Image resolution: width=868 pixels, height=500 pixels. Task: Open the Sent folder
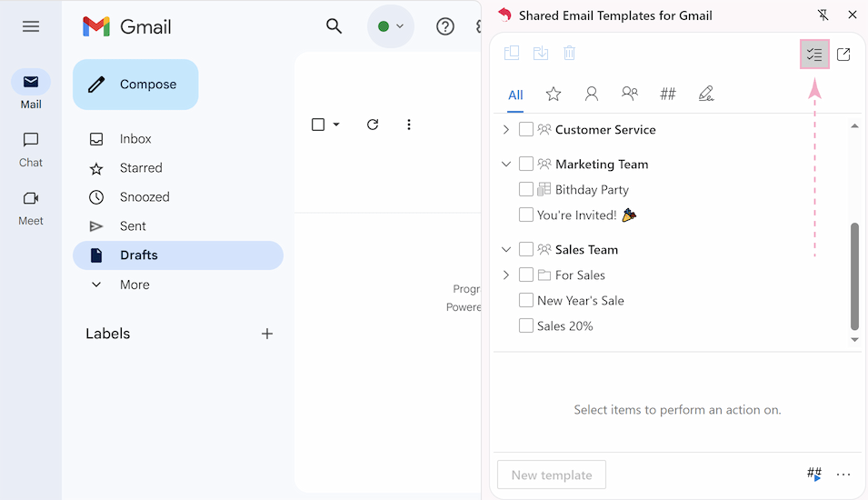[133, 226]
